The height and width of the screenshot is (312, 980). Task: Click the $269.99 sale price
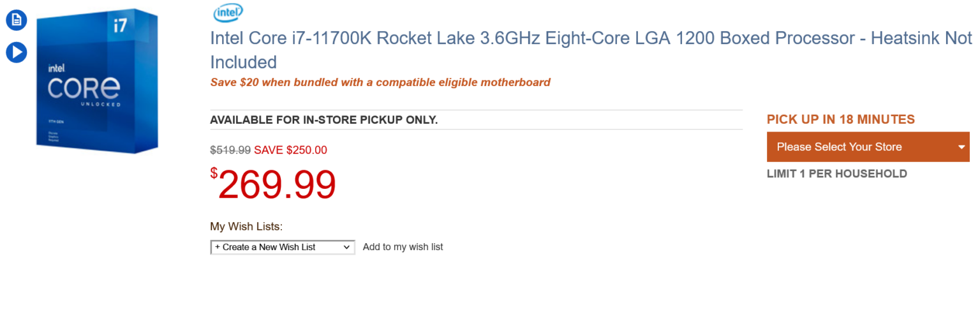pos(273,185)
